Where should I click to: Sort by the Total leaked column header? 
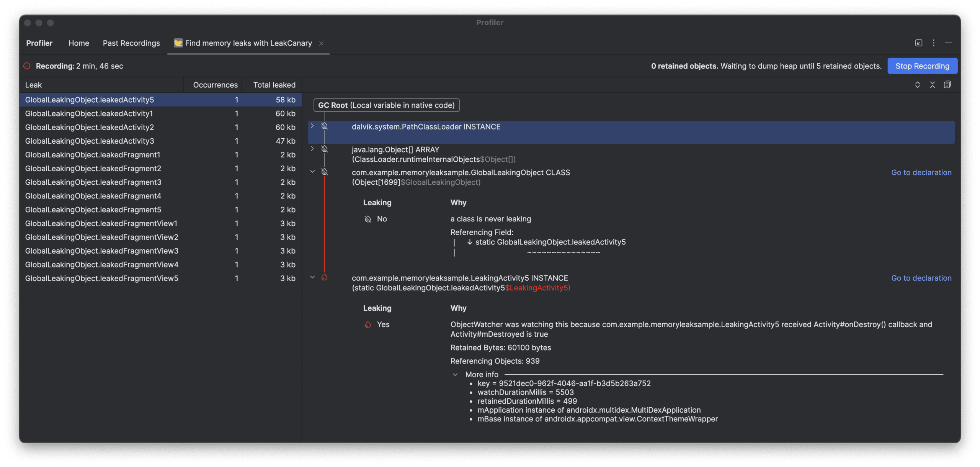pyautogui.click(x=274, y=85)
